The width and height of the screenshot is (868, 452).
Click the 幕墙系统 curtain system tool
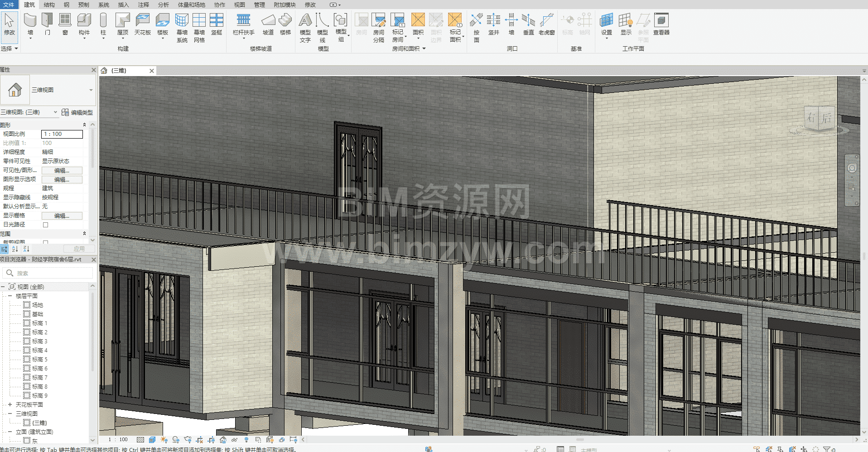pos(182,28)
